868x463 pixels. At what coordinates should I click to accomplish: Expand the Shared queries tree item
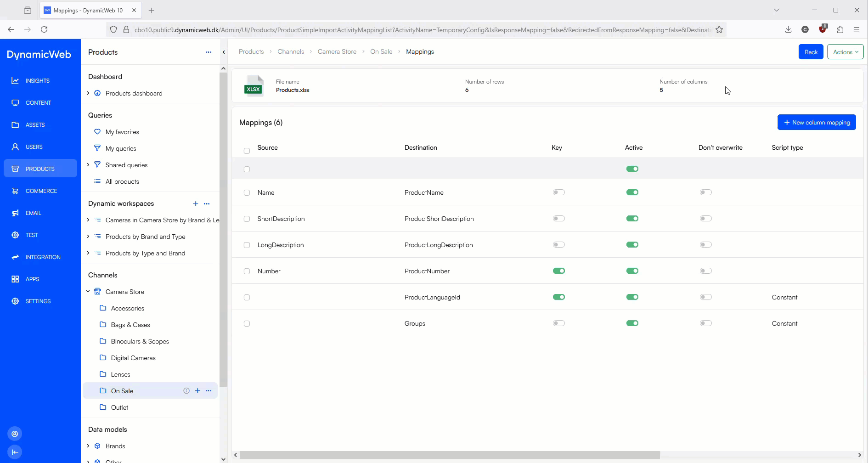coord(88,165)
